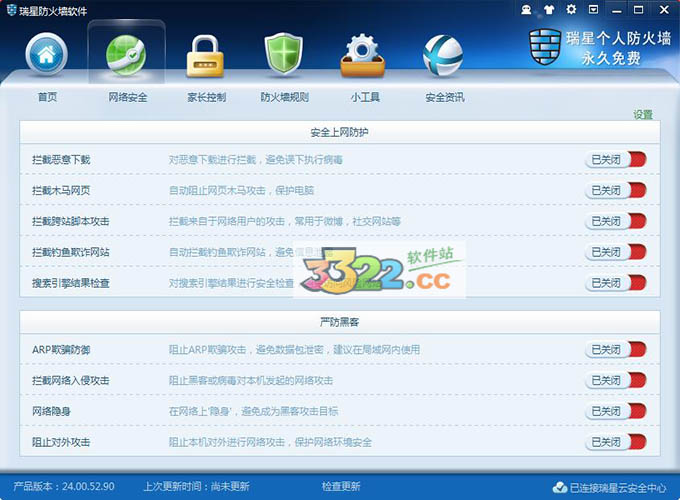Click 上次更新时间：尚未更新 text
This screenshot has width=680, height=500.
pyautogui.click(x=196, y=486)
